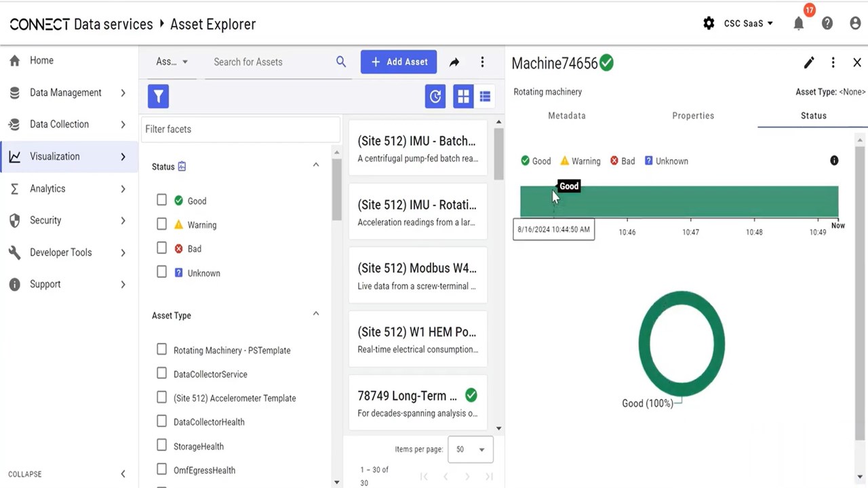Click the Search for Assets field

(x=271, y=62)
